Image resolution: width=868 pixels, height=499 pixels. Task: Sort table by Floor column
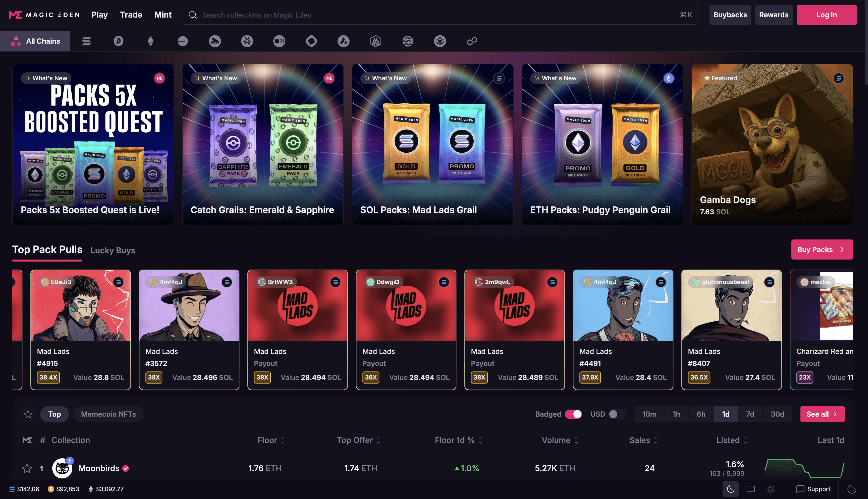click(x=271, y=440)
